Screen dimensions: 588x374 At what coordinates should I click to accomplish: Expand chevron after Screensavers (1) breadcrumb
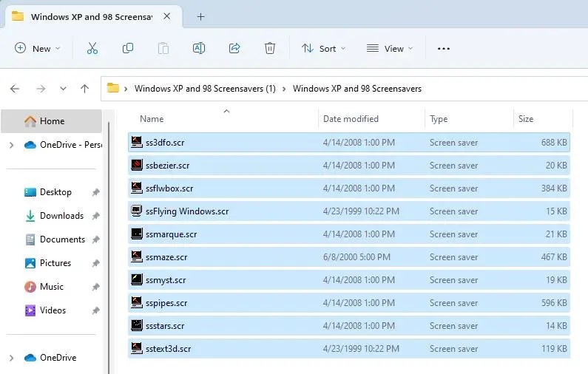[x=284, y=89]
